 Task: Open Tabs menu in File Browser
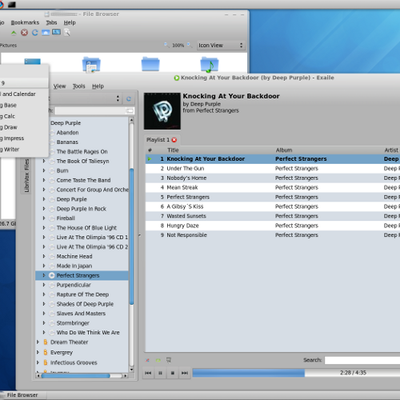click(x=51, y=22)
